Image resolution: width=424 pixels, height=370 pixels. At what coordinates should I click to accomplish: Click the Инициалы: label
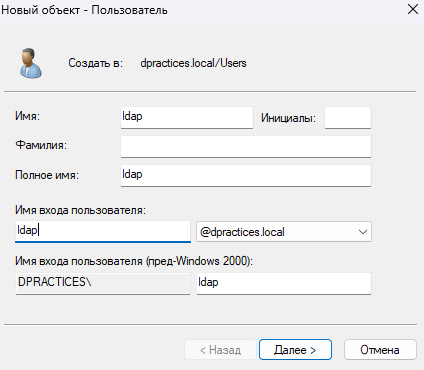(x=288, y=118)
